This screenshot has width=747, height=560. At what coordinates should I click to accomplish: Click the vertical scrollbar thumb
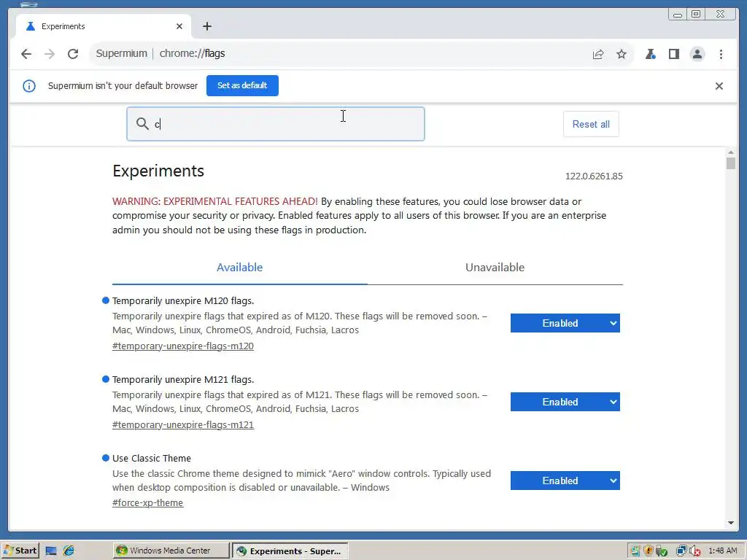pyautogui.click(x=731, y=163)
